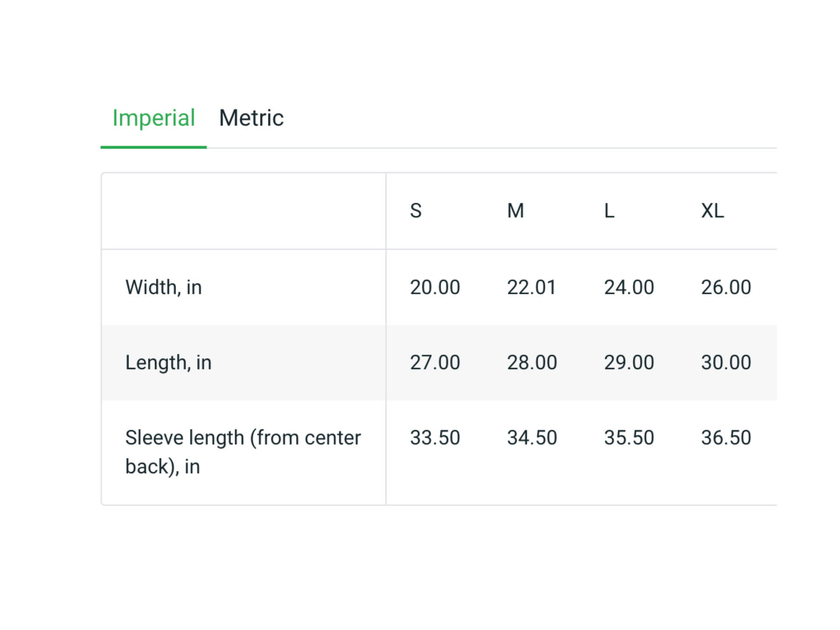840x630 pixels.
Task: Click the 26.00 width value
Action: click(726, 287)
